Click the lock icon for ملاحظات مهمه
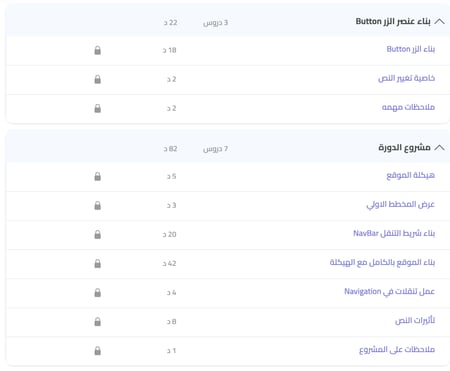This screenshot has width=450, height=371. 97,108
